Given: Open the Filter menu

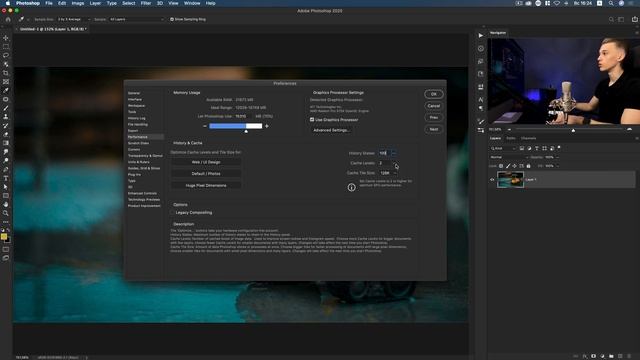Looking at the screenshot, I should (x=146, y=3).
